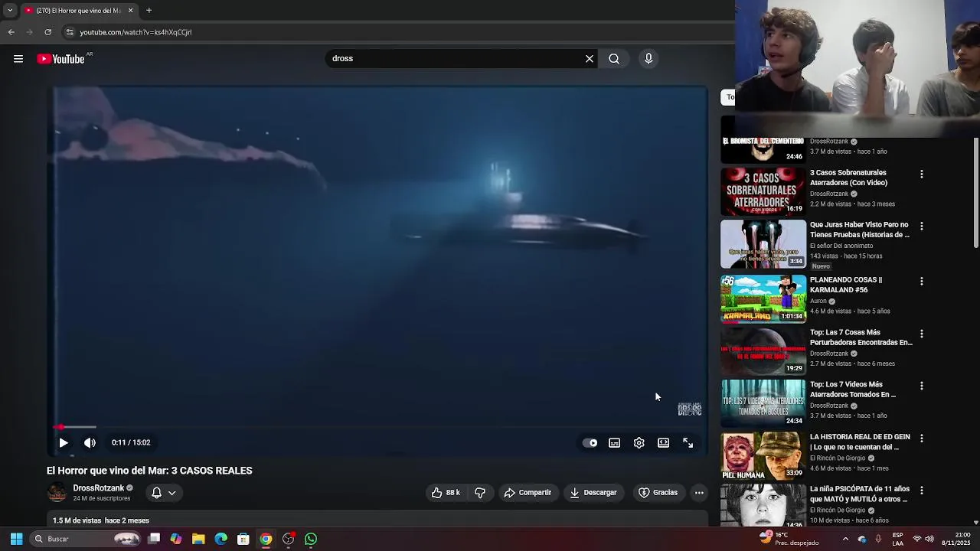Open menu for 'PLANEANDO COSAS || KARMALAND #56'
The width and height of the screenshot is (980, 551).
[x=922, y=282]
